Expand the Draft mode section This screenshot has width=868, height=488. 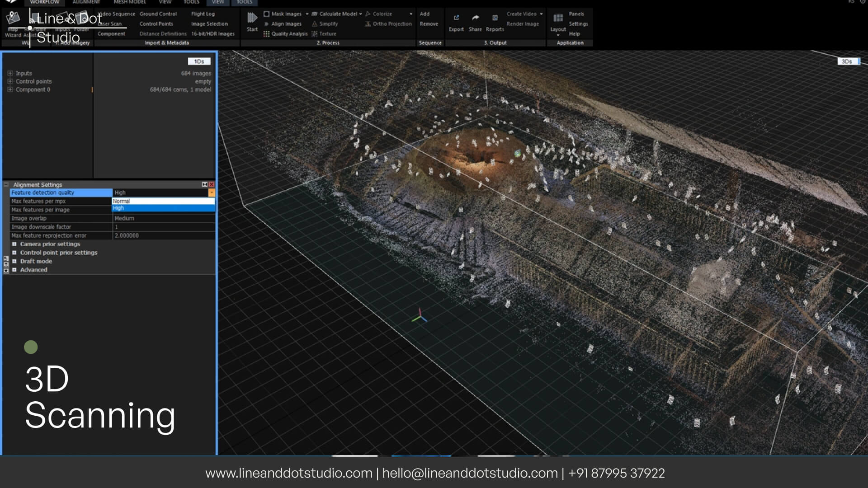tap(14, 261)
